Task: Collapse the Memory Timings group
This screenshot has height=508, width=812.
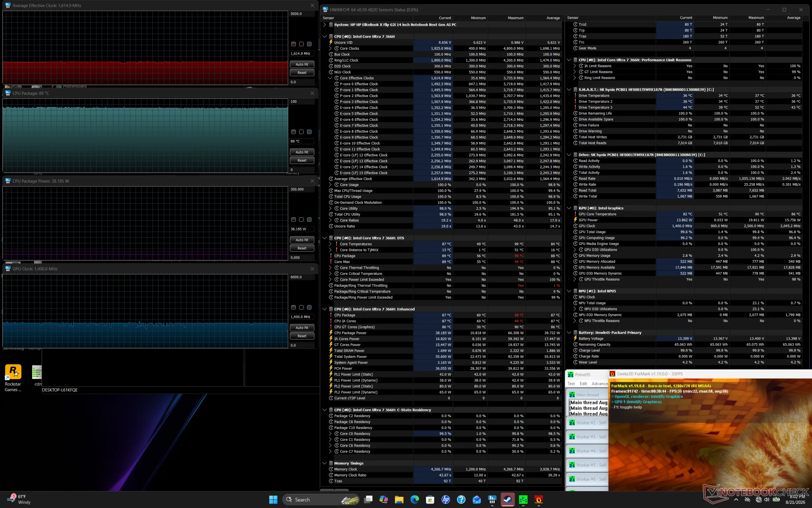Action: point(324,463)
